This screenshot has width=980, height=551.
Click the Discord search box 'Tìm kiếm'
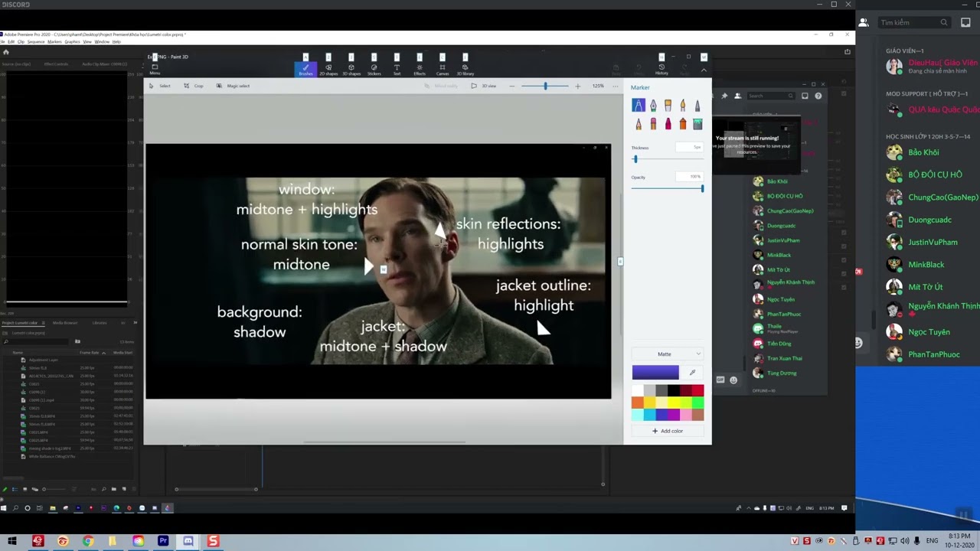[914, 22]
